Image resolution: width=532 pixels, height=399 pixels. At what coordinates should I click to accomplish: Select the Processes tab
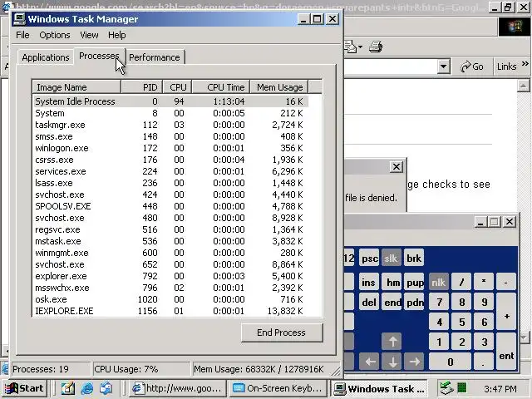coord(99,56)
